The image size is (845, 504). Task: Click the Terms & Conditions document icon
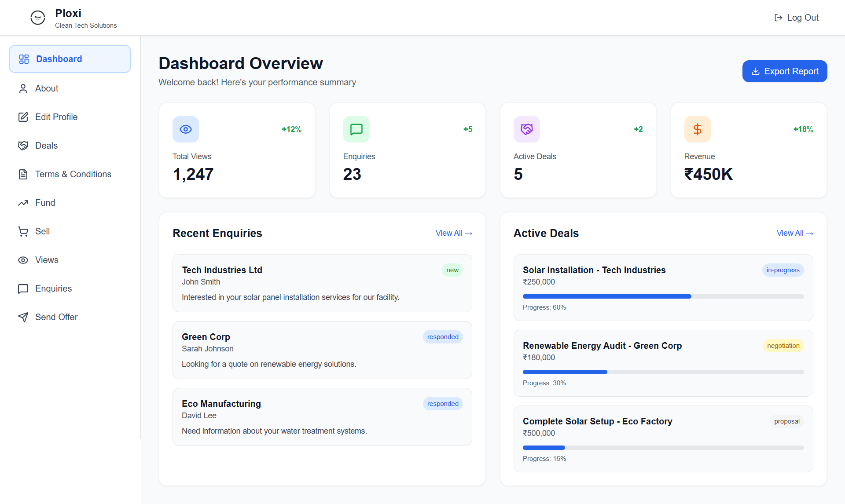pyautogui.click(x=23, y=174)
